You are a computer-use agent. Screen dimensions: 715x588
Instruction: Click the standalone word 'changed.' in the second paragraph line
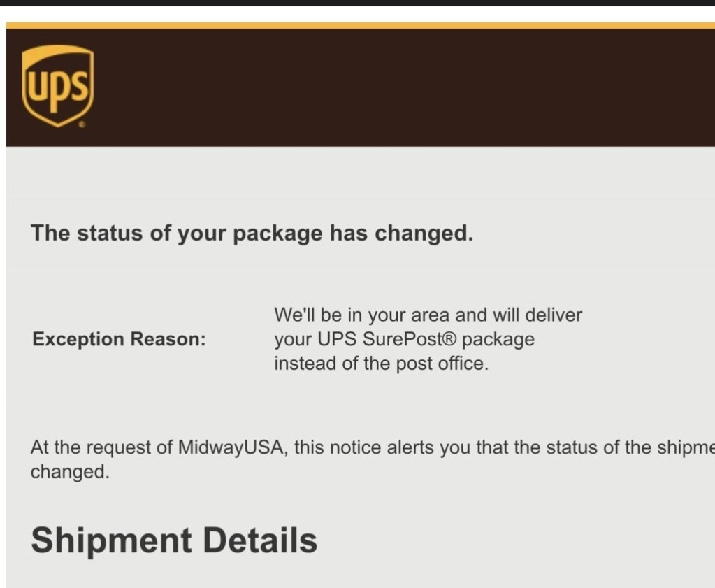(x=70, y=472)
